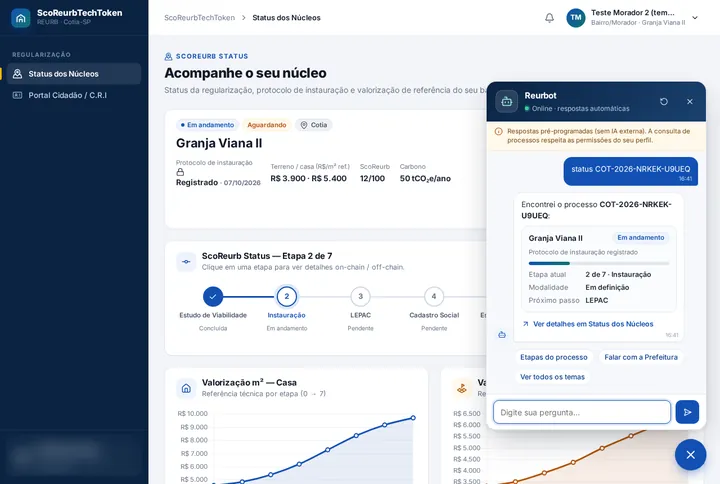Select step 2 Instauração circle
Viewport: 720px width, 484px height.
point(287,297)
